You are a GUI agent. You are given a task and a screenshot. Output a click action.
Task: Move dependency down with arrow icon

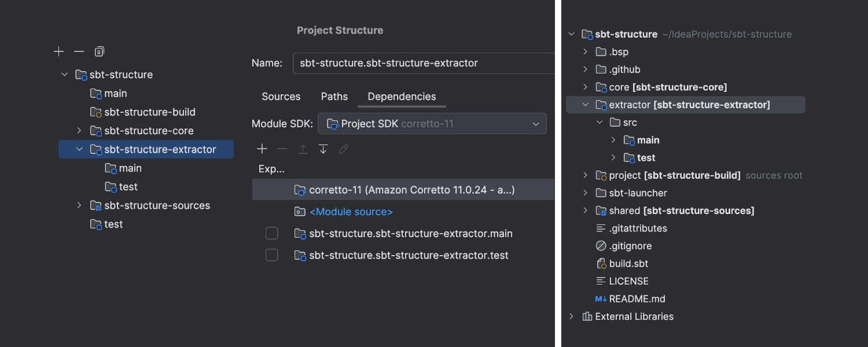(x=323, y=149)
